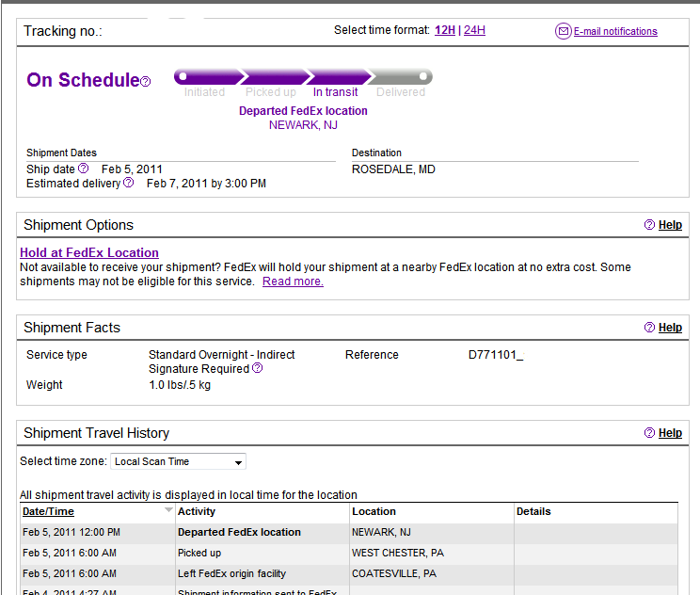The width and height of the screenshot is (700, 595).
Task: Click the Feb 7, 2011 by 3:00 PM value
Action: pos(206,184)
